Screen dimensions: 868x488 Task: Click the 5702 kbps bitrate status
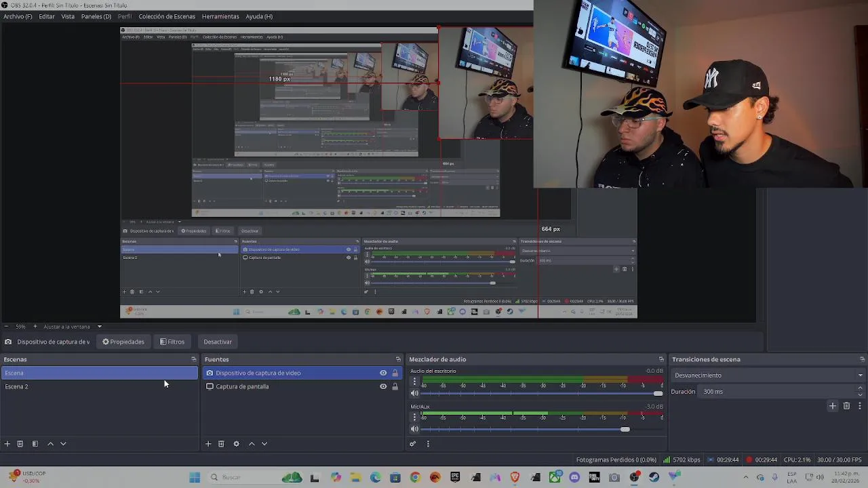click(x=682, y=460)
